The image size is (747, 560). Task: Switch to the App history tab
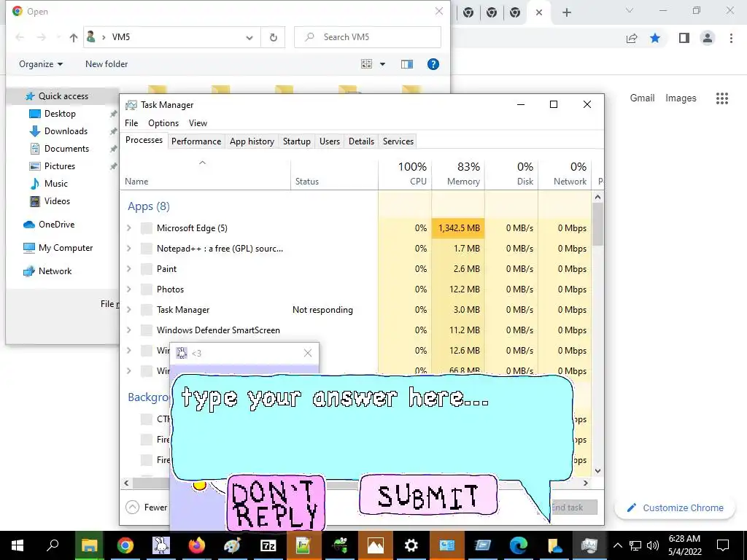(x=252, y=141)
